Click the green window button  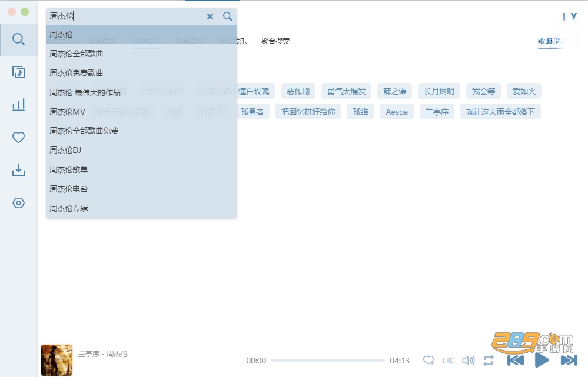[25, 12]
